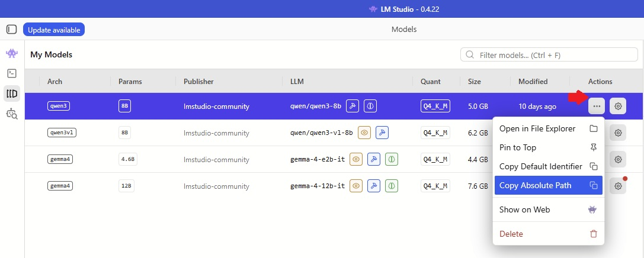
Task: Select the qwen/qwen3-8b model name
Action: tap(316, 107)
